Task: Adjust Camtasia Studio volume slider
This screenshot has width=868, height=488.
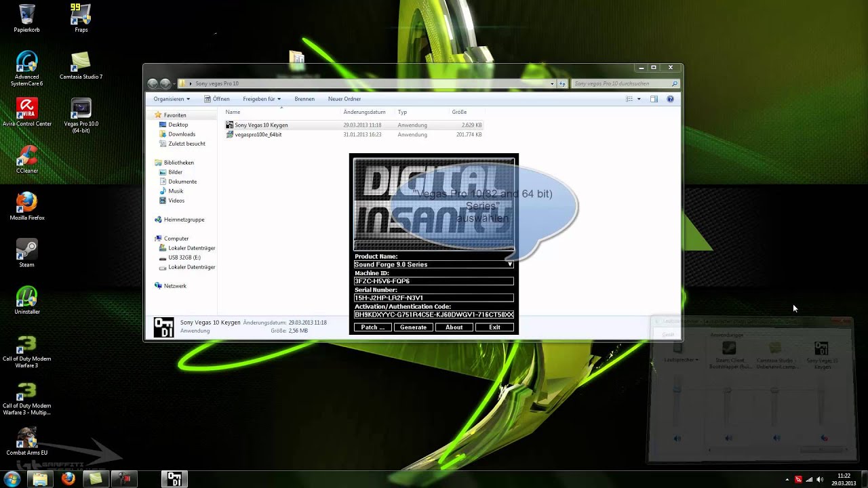Action: [775, 391]
